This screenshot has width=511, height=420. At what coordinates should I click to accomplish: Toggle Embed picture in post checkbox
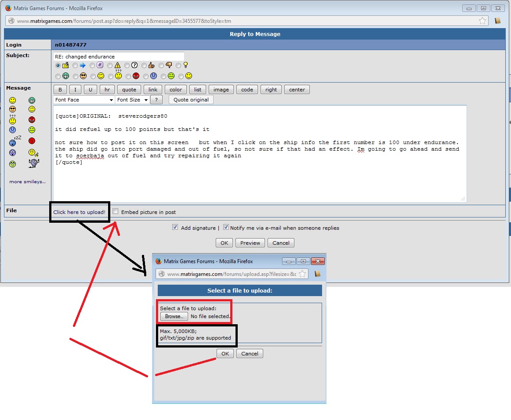(x=116, y=211)
